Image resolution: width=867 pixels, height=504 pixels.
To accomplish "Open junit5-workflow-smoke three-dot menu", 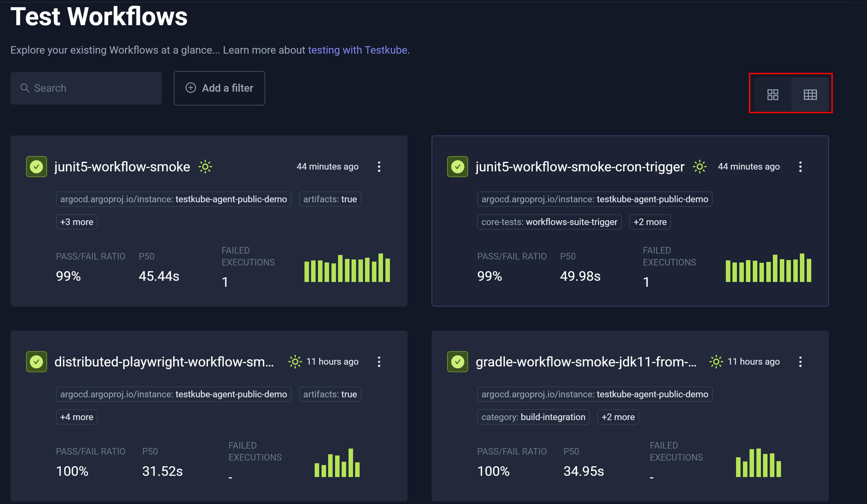I will click(x=379, y=167).
